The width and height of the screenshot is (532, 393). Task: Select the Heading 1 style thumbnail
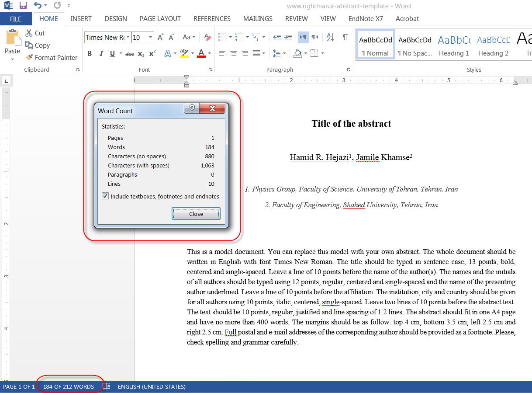tap(454, 45)
